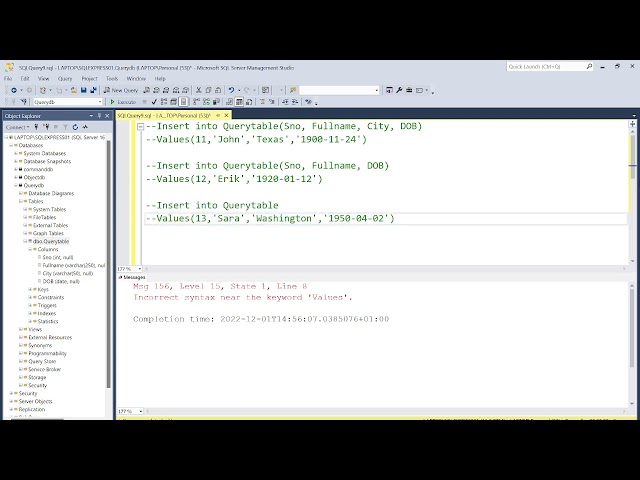
Task: Click the Cut scissors icon
Action: point(198,90)
